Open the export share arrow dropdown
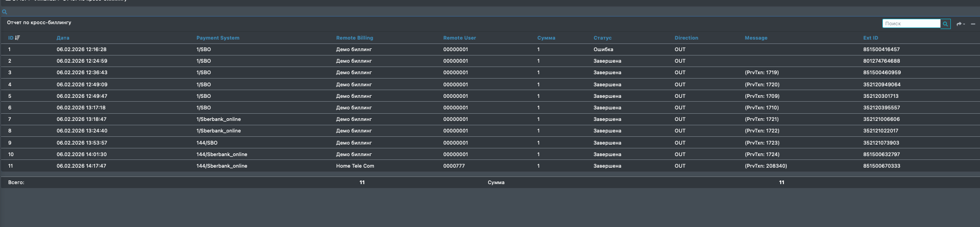The image size is (980, 227). [960, 24]
